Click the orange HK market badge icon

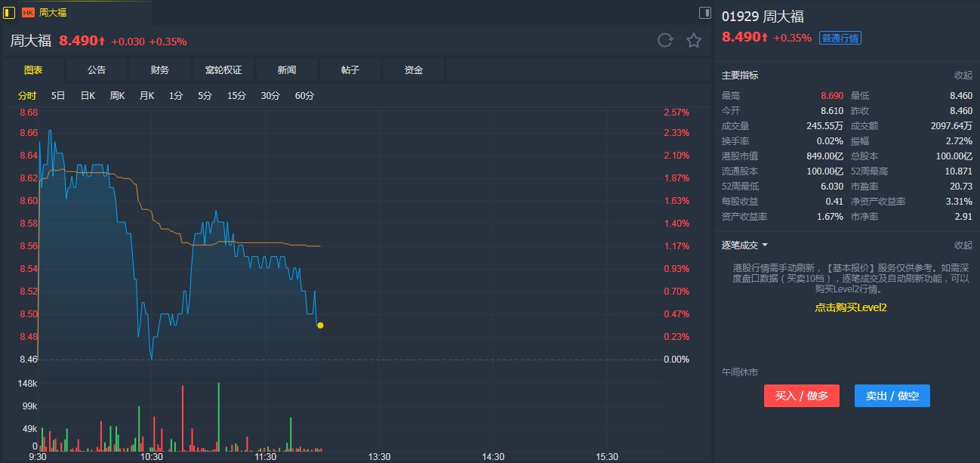pos(28,12)
